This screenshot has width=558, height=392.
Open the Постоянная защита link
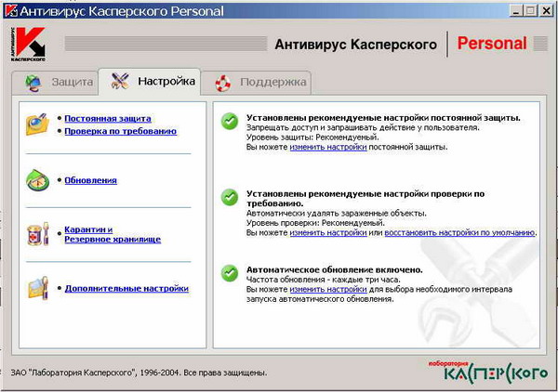tap(108, 119)
